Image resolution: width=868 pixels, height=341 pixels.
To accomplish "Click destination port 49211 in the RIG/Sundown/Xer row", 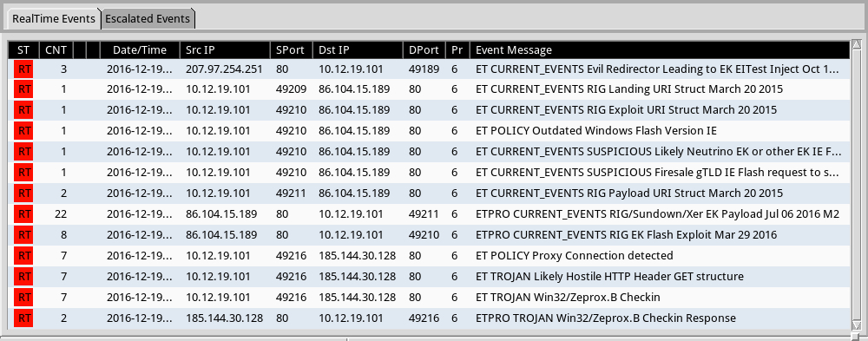I will 424,214.
